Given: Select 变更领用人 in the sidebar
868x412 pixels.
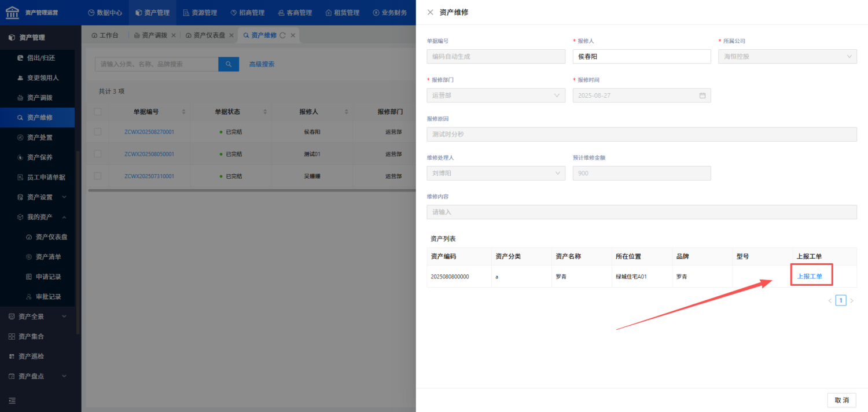Looking at the screenshot, I should (37, 78).
